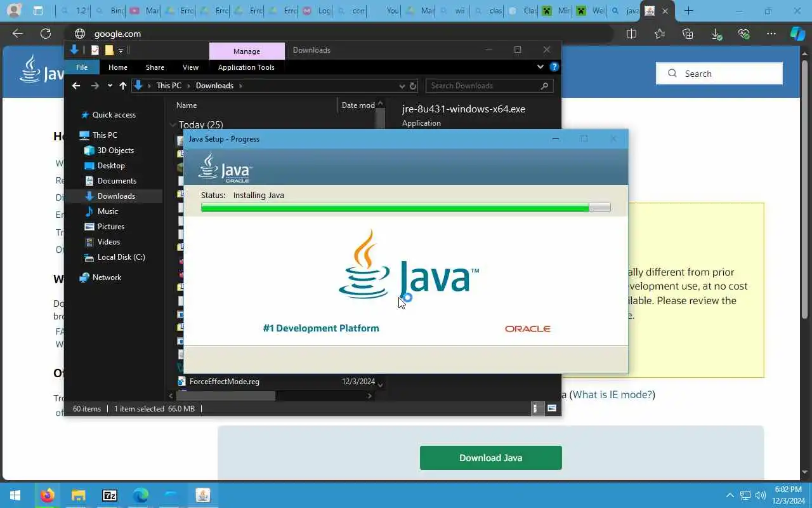812x508 pixels.
Task: Expand Explorer ribbon chevron
Action: 540,67
